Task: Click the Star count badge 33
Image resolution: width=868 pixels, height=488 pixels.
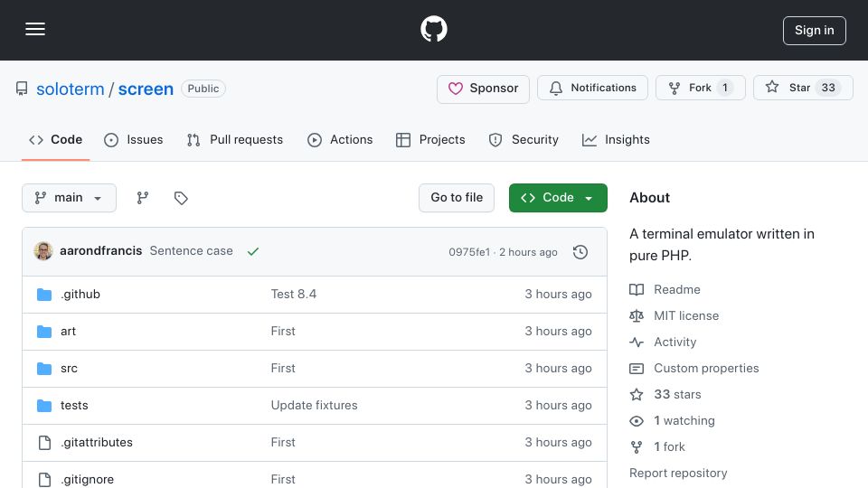Action: (x=828, y=88)
